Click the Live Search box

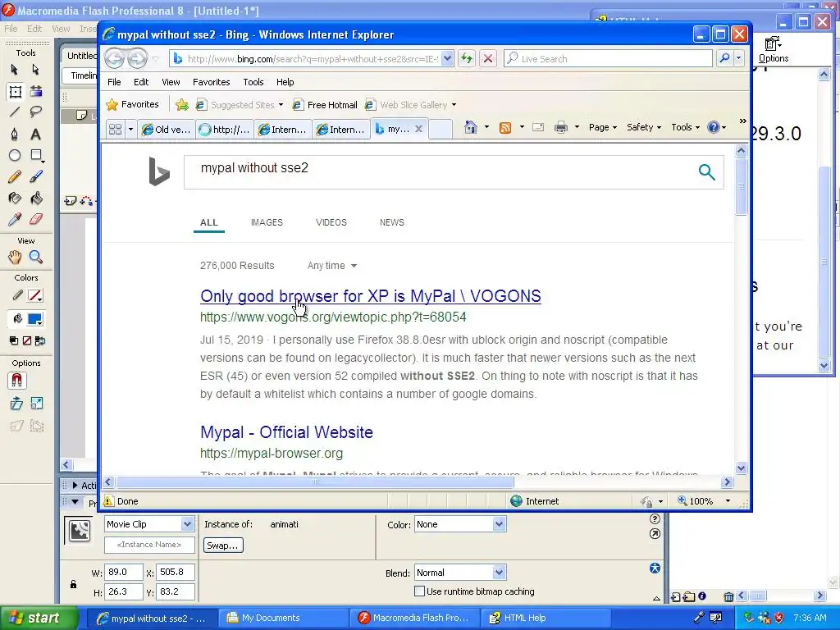click(608, 58)
